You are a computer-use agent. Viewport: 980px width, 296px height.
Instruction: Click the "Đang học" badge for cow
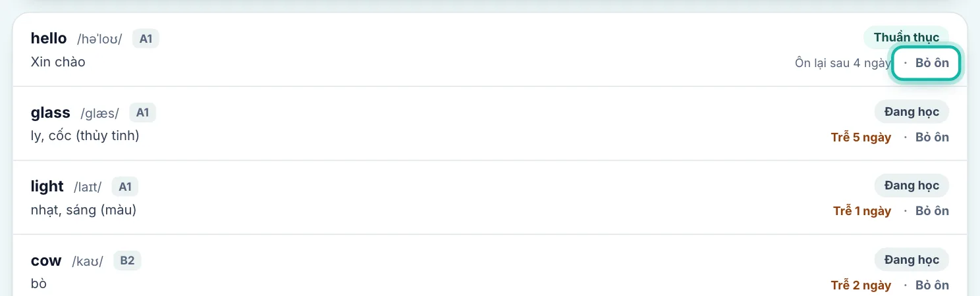[912, 260]
